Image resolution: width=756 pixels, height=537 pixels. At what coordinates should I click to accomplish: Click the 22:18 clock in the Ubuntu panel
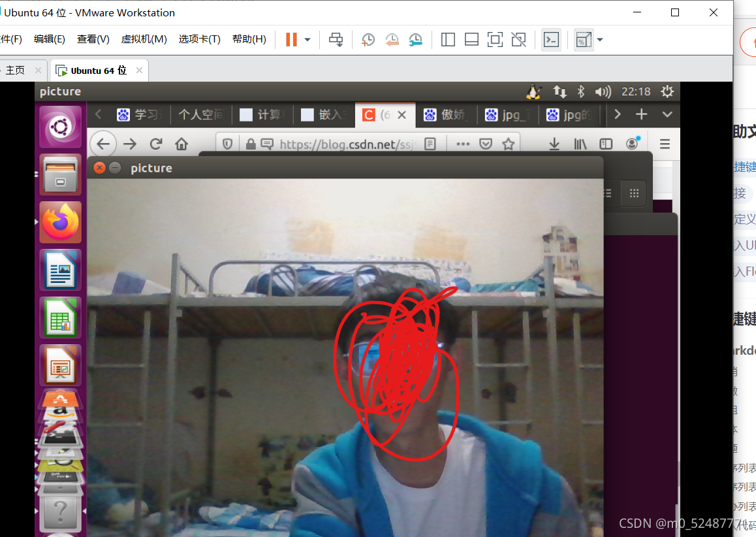[x=635, y=91]
